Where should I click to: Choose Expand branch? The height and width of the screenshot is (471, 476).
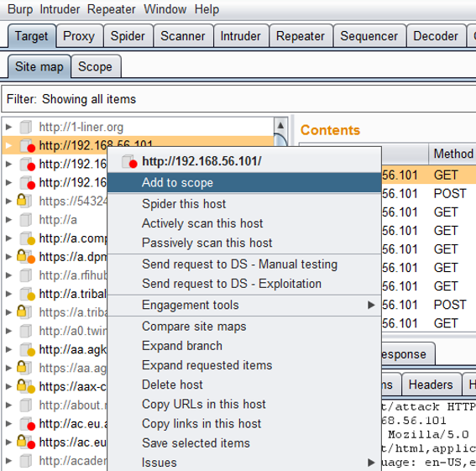point(244,346)
